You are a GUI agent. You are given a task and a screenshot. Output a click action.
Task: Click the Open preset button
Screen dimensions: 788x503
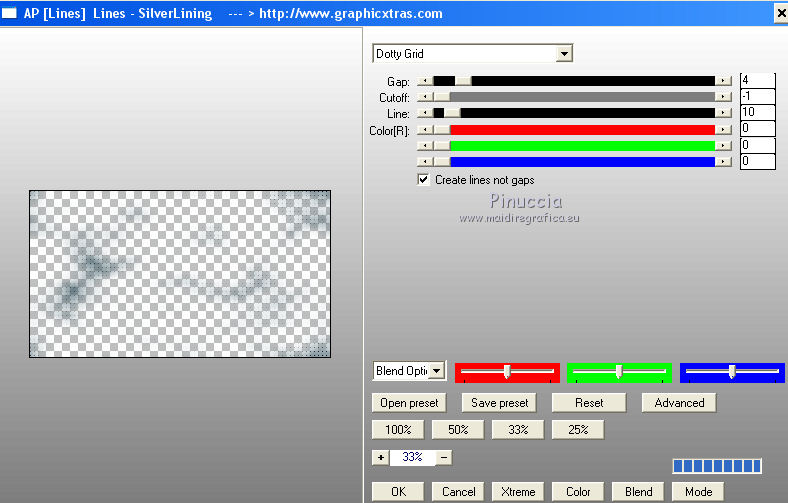click(409, 403)
